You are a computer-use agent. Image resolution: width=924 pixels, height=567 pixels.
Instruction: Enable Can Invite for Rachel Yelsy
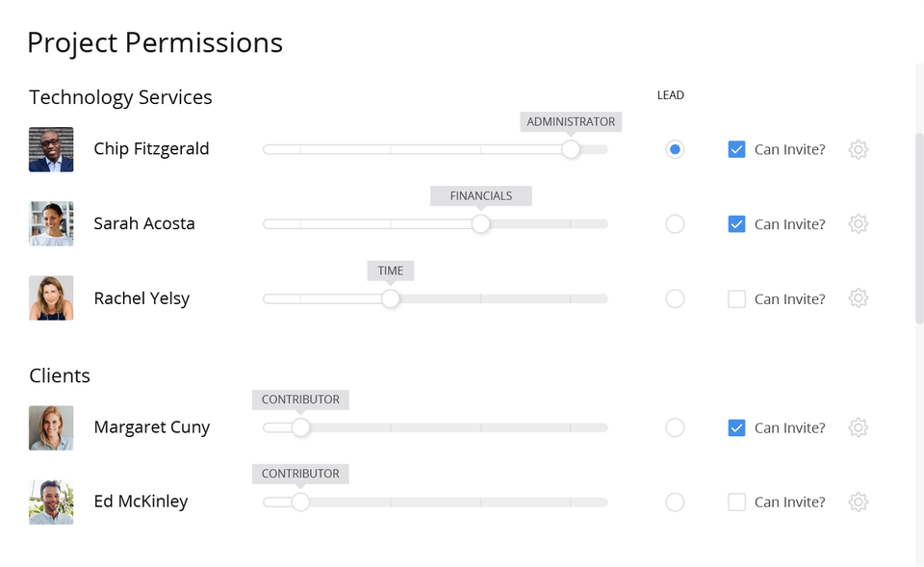(x=736, y=298)
